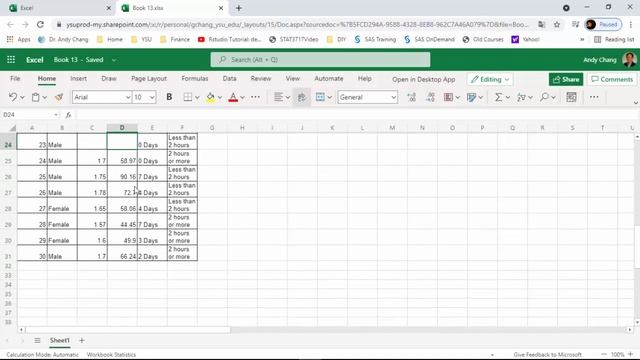Image resolution: width=640 pixels, height=360 pixels.
Task: Click Open in Desktop App
Action: (423, 80)
